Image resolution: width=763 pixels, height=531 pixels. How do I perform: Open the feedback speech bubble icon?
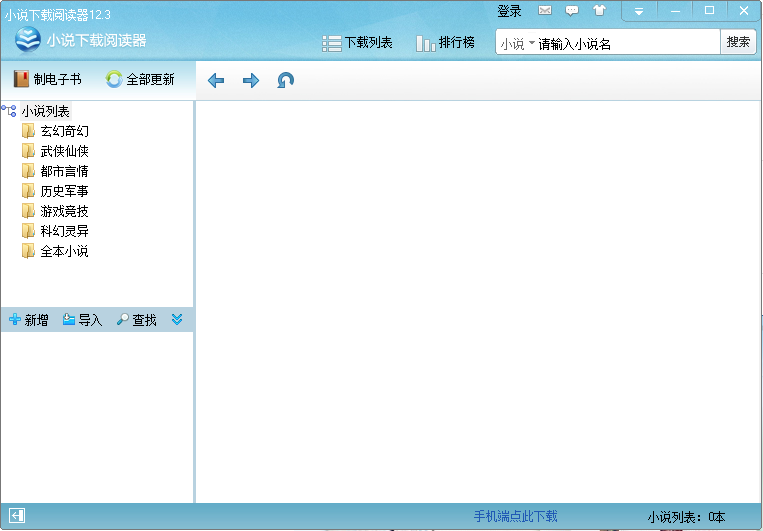point(572,11)
